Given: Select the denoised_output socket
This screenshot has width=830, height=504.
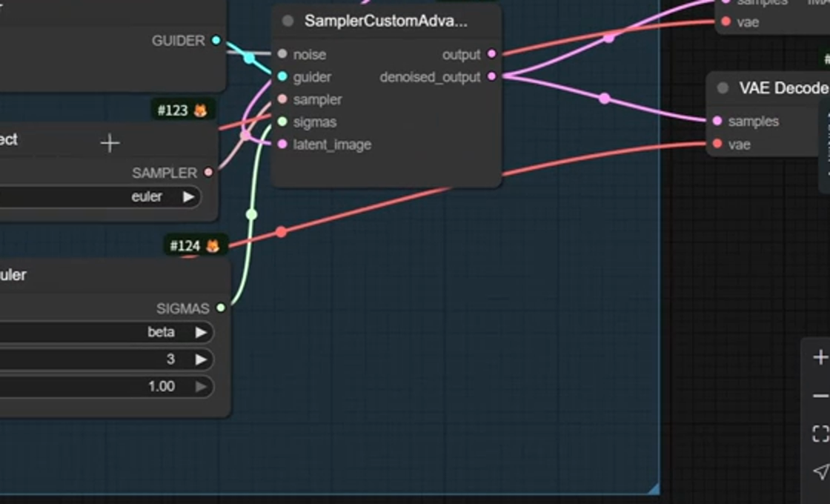Looking at the screenshot, I should coord(492,76).
